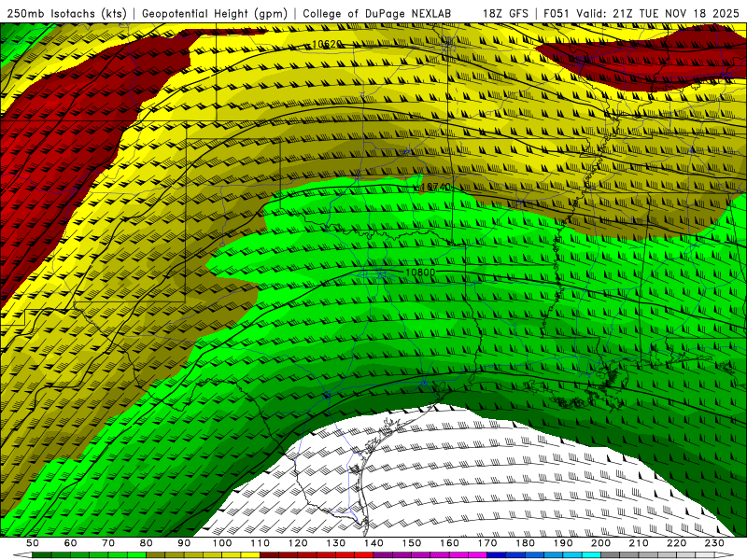Click the 230 value on the color scale
Viewport: 747px width, 560px height.
pos(714,543)
